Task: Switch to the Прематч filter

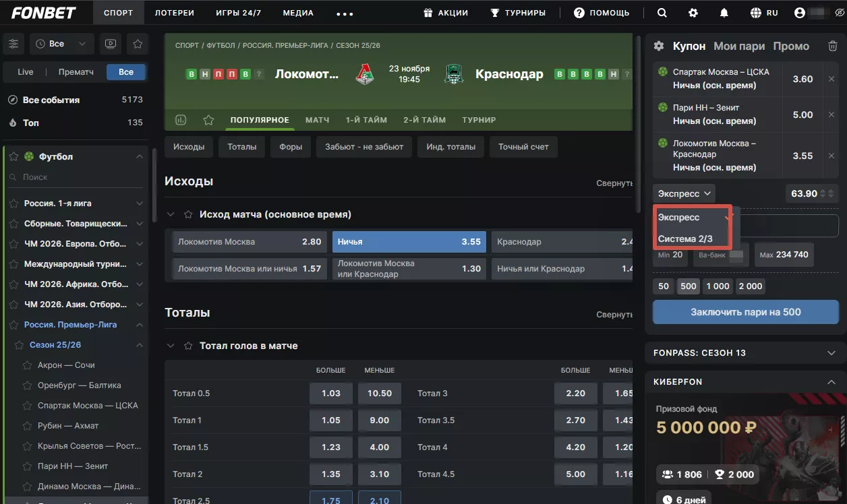Action: (76, 72)
